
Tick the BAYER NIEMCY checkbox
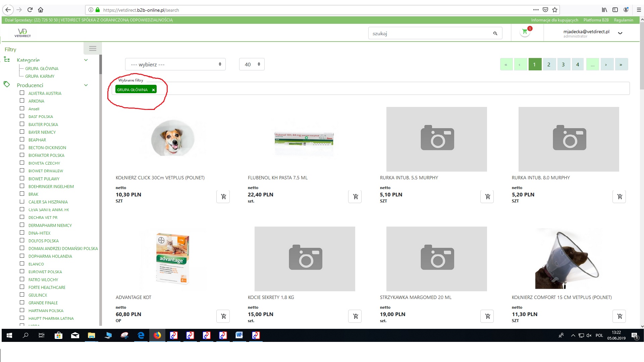(22, 132)
